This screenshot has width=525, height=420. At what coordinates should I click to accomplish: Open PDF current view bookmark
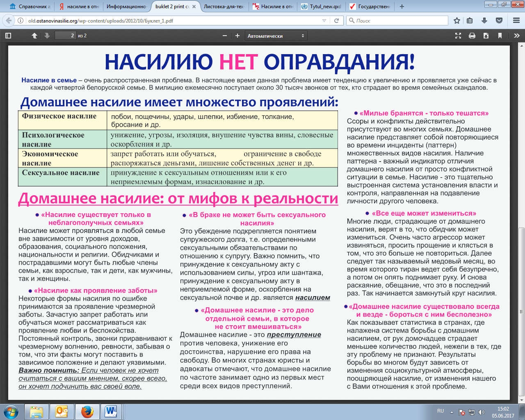tap(500, 36)
